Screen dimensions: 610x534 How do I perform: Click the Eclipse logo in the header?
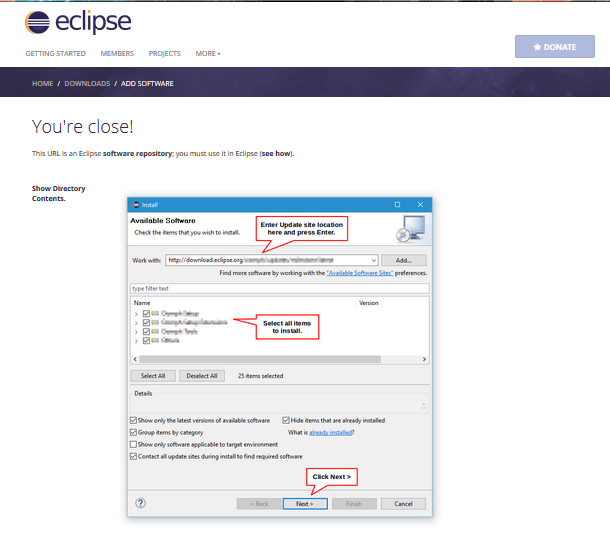[78, 22]
